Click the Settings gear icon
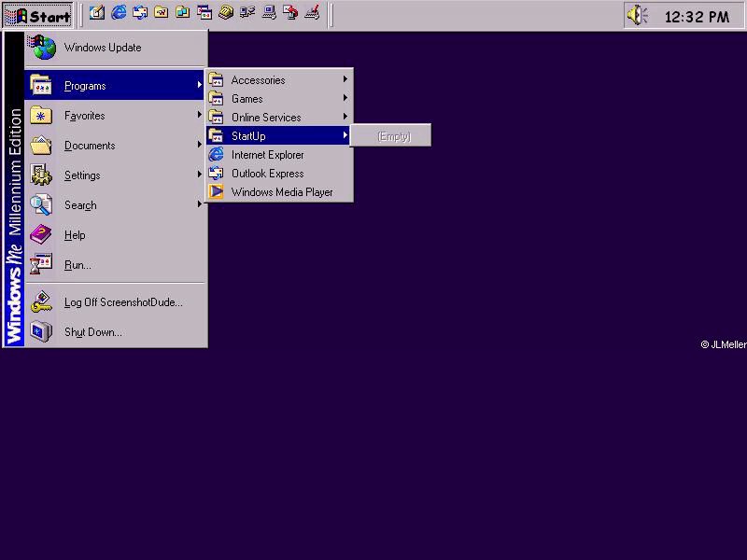Viewport: 747px width, 560px height. (x=41, y=175)
